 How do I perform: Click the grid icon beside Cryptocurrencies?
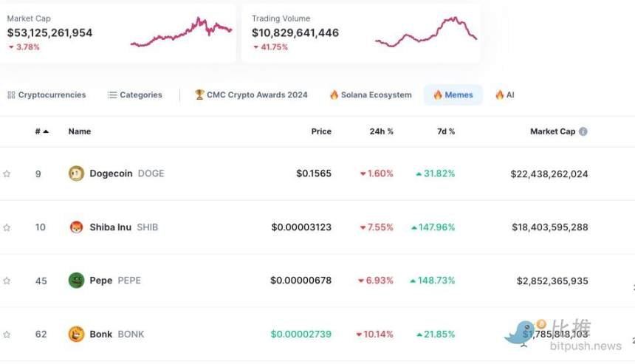coord(11,95)
